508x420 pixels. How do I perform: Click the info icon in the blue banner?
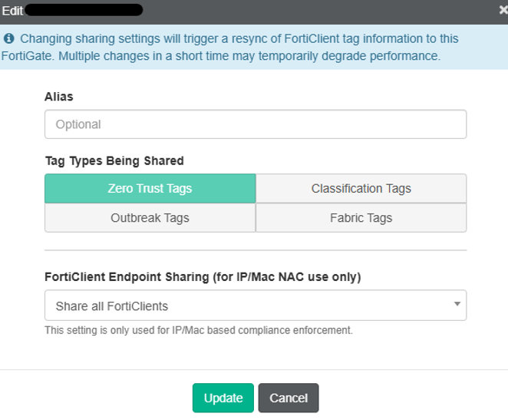[9, 38]
